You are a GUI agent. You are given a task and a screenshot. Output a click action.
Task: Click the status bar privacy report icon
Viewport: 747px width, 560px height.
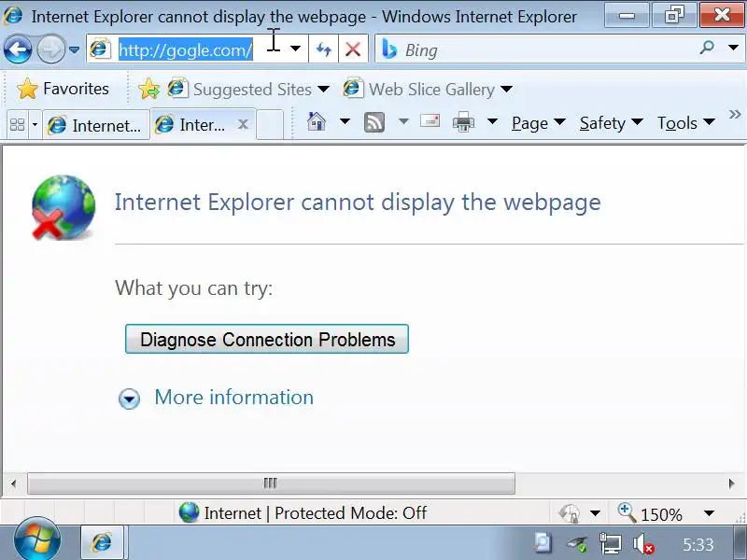[570, 513]
